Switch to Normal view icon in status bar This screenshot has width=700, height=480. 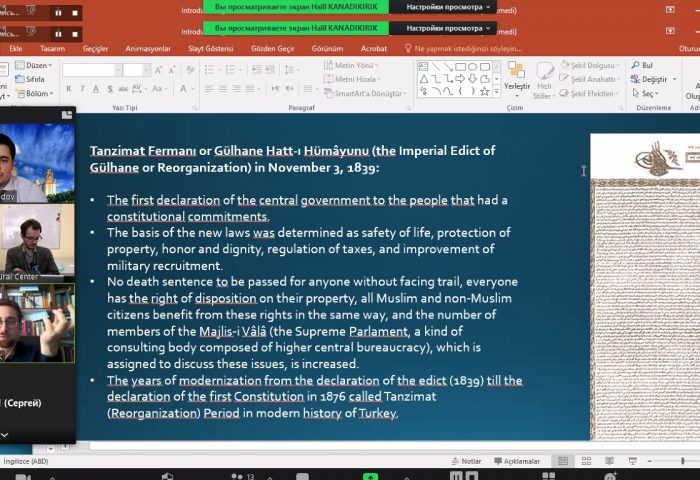coord(564,461)
